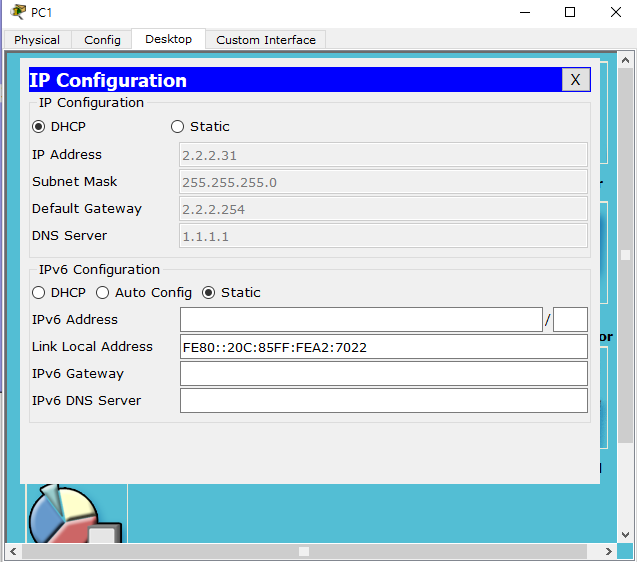Click the pie chart desktop app icon
637x562 pixels.
pos(74,514)
